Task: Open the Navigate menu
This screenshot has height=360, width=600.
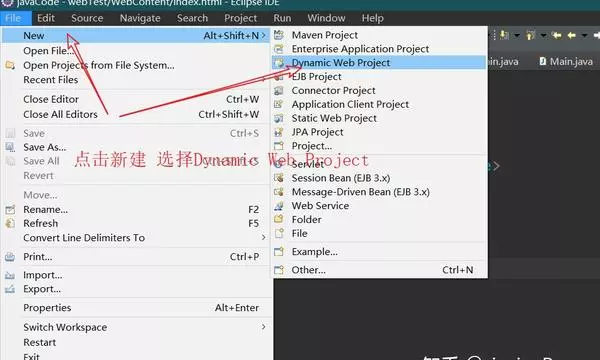Action: coord(140,18)
